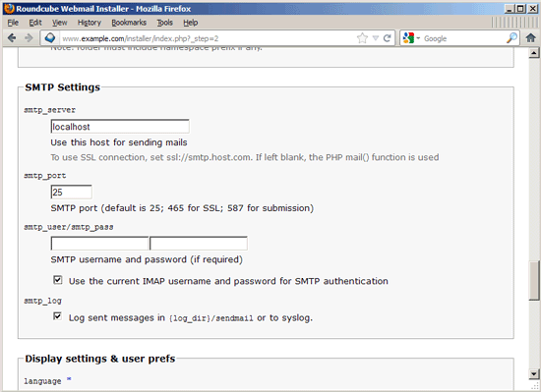Open the History menu
The height and width of the screenshot is (392, 541).
coord(89,23)
